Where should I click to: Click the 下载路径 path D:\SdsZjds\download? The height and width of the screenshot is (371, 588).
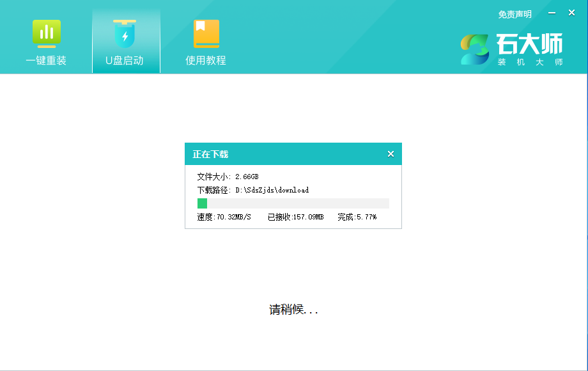253,190
